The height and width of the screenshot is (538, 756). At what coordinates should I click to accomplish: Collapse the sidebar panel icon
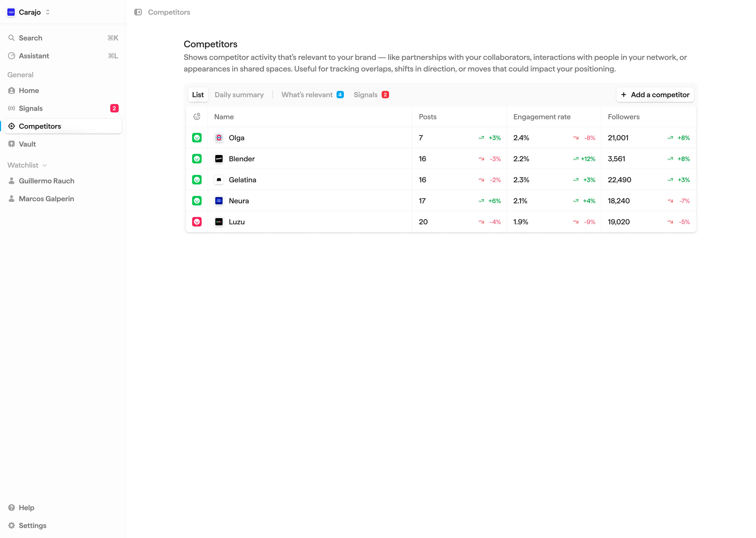pos(138,12)
